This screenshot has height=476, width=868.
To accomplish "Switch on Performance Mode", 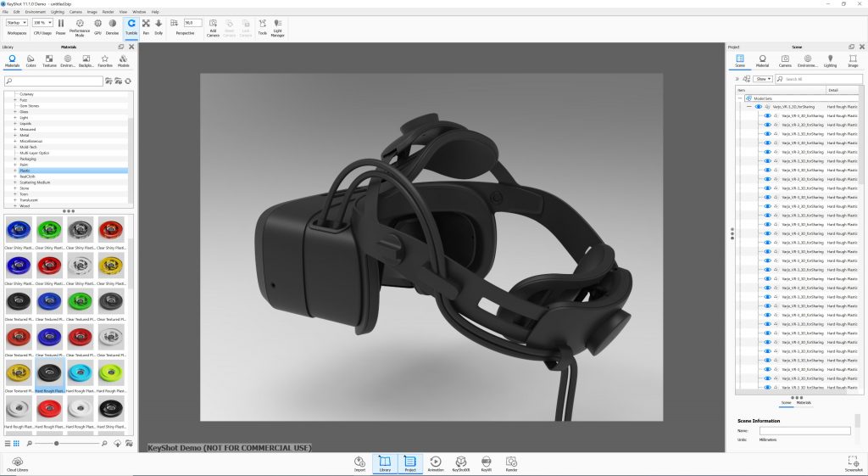I will tap(80, 25).
